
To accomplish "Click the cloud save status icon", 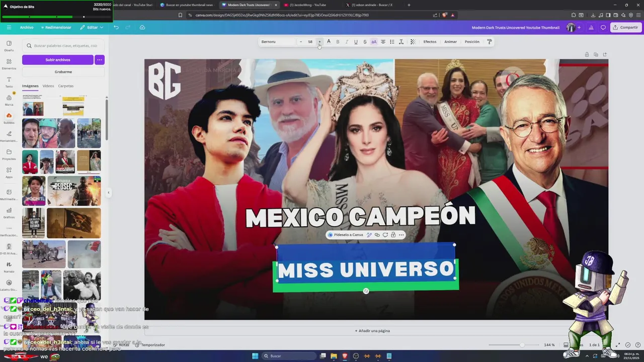I will point(142,27).
